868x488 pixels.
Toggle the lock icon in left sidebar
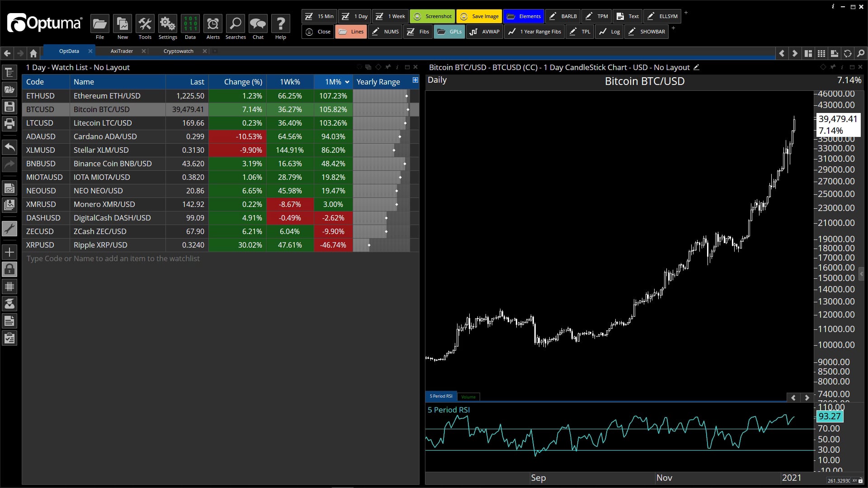click(9, 269)
